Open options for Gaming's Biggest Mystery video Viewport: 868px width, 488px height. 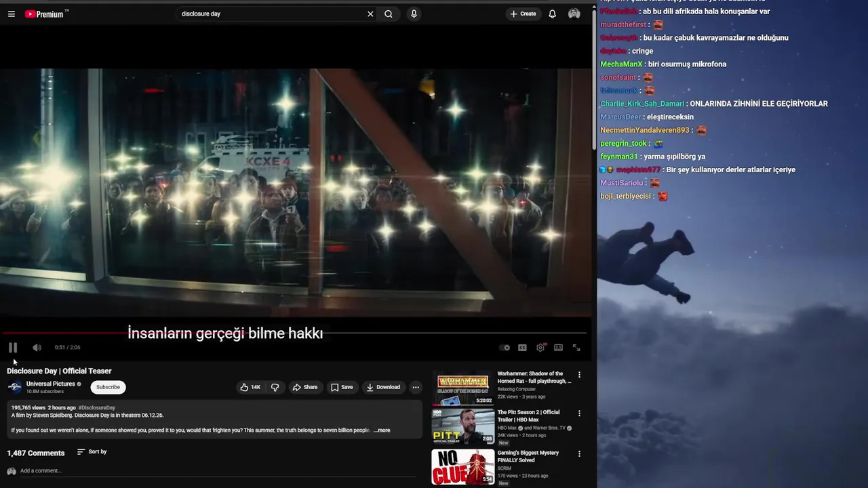pyautogui.click(x=579, y=453)
